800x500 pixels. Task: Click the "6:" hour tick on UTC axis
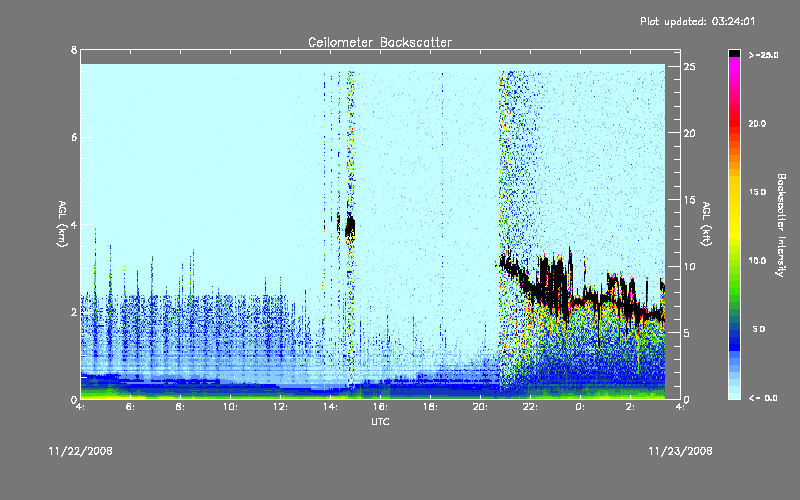[x=131, y=407]
